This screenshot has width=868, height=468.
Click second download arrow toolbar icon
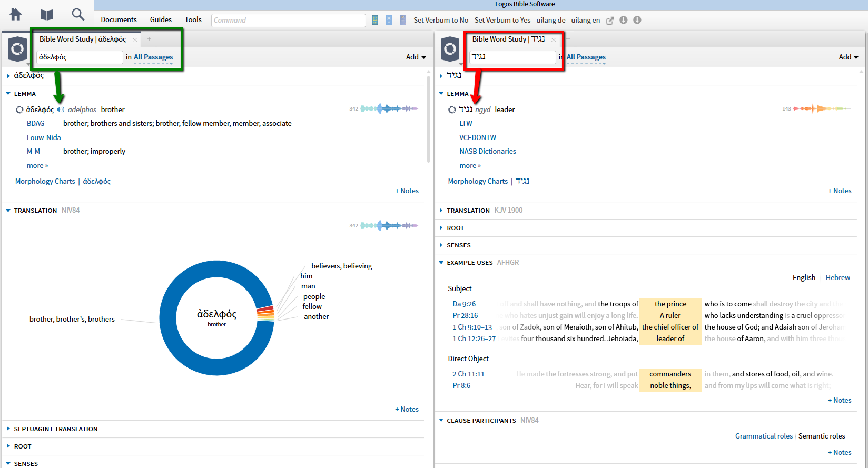pos(637,20)
